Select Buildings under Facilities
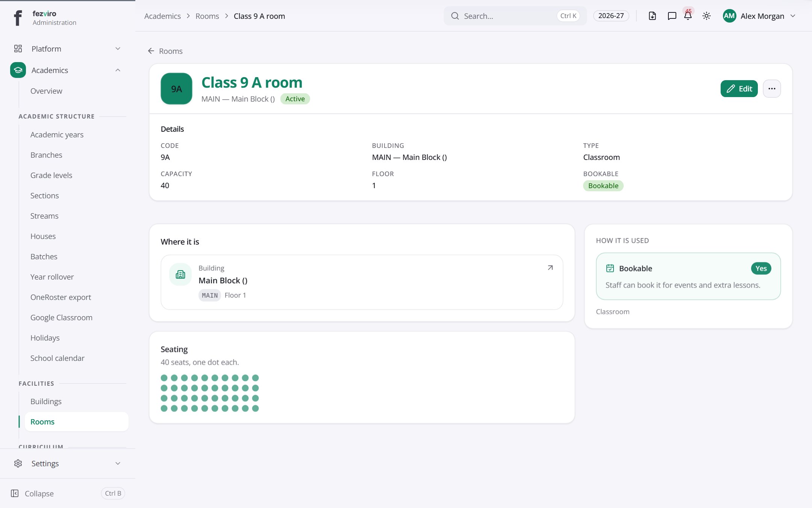Viewport: 812px width, 508px height. tap(46, 402)
